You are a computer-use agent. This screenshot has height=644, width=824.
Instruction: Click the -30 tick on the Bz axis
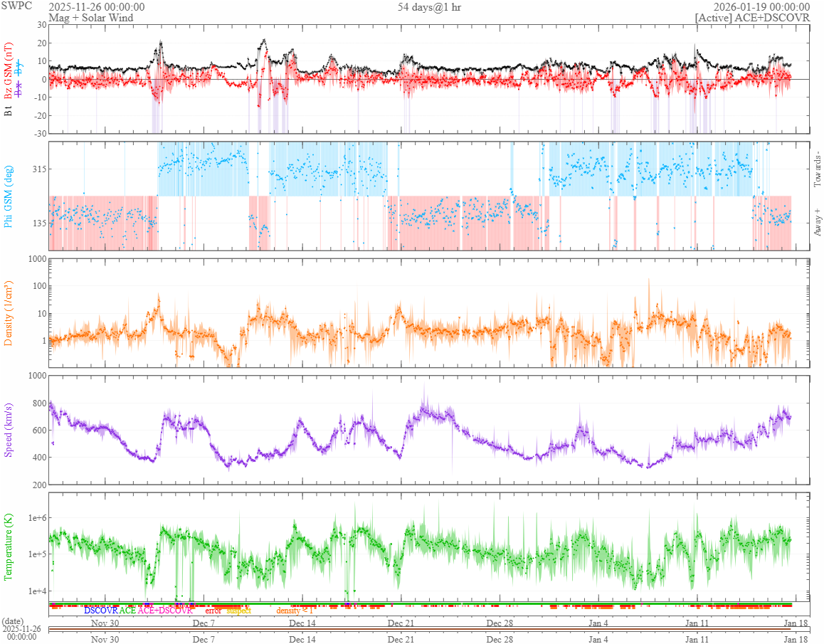click(40, 134)
